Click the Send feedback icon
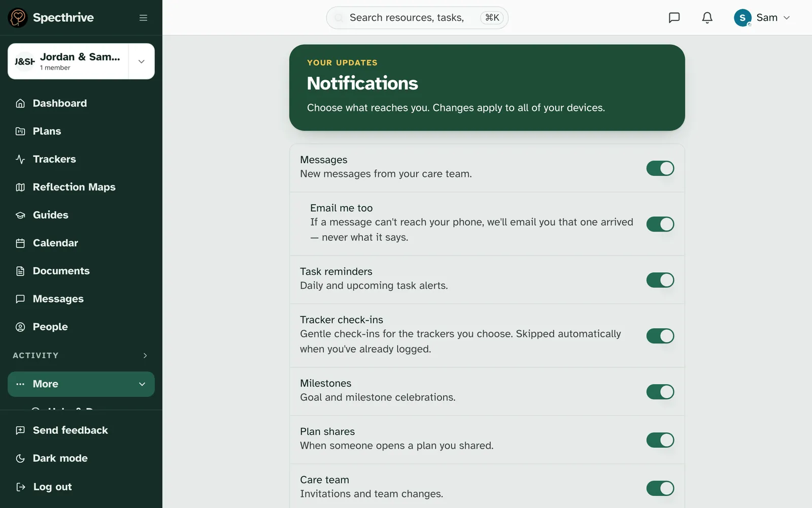The width and height of the screenshot is (812, 508). (x=20, y=431)
